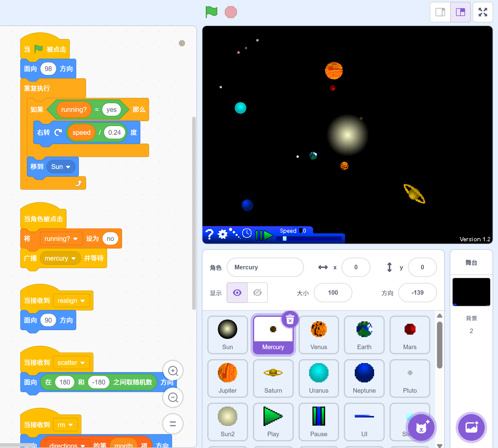Select the stage backdrop thumbnail
The height and width of the screenshot is (448, 498).
471,292
